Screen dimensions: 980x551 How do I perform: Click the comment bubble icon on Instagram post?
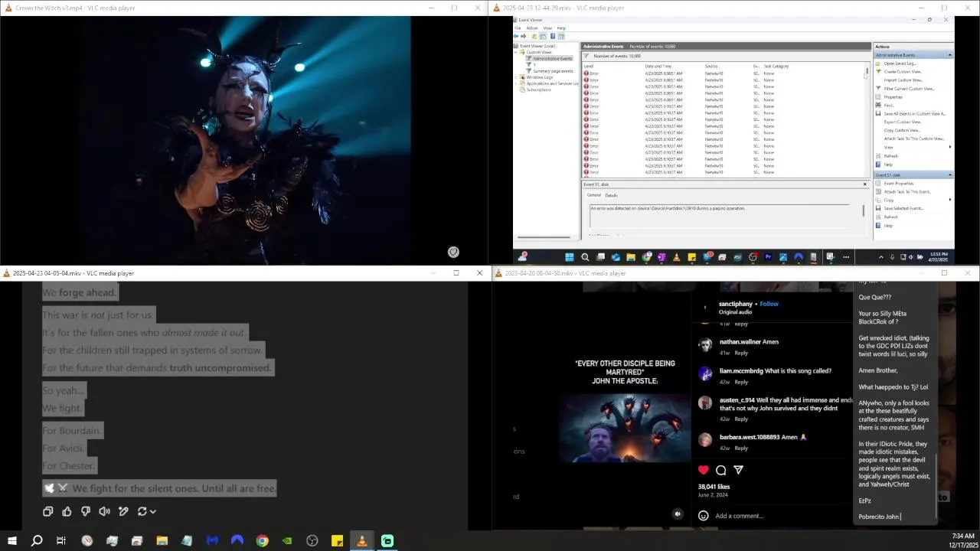click(720, 470)
